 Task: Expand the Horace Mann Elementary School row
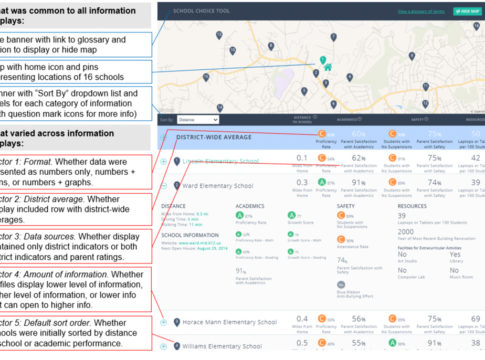164,322
